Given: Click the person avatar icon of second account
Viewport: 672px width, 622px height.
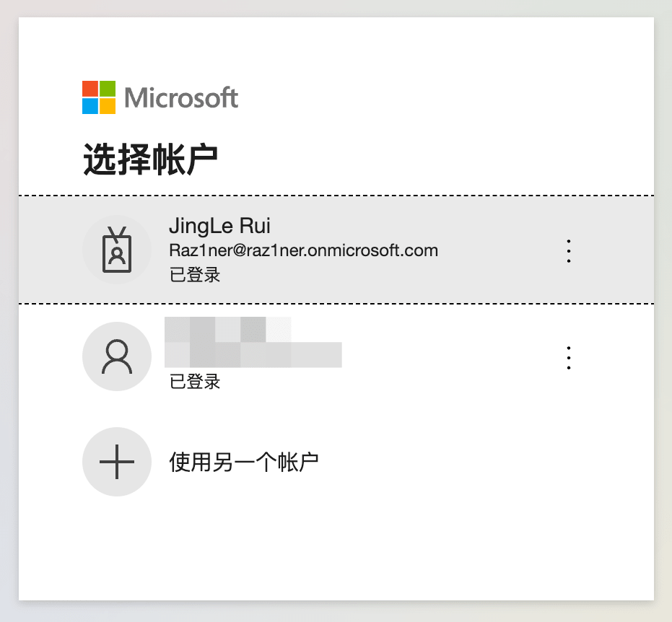Looking at the screenshot, I should click(x=117, y=356).
